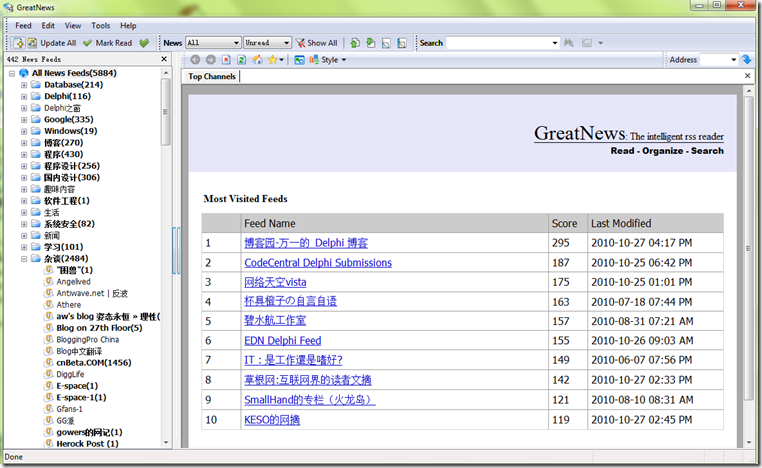Open the EDN Delphi Feed link
Screen dimensions: 762x468
(283, 341)
